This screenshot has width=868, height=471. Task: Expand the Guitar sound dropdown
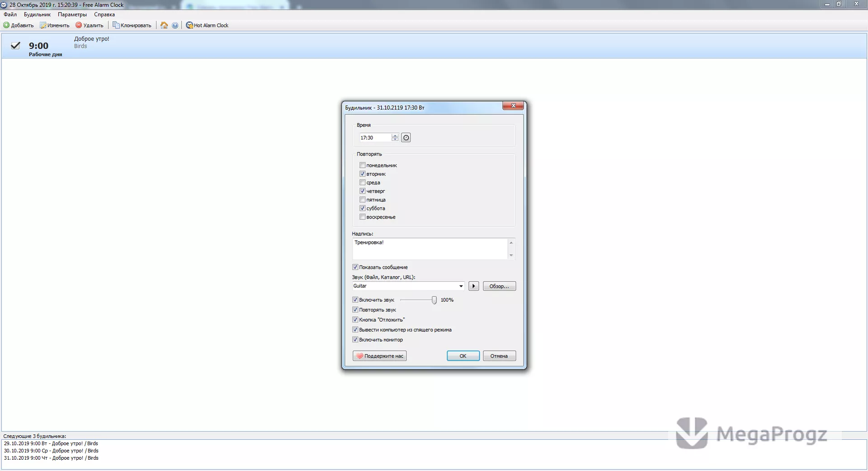coord(461,286)
